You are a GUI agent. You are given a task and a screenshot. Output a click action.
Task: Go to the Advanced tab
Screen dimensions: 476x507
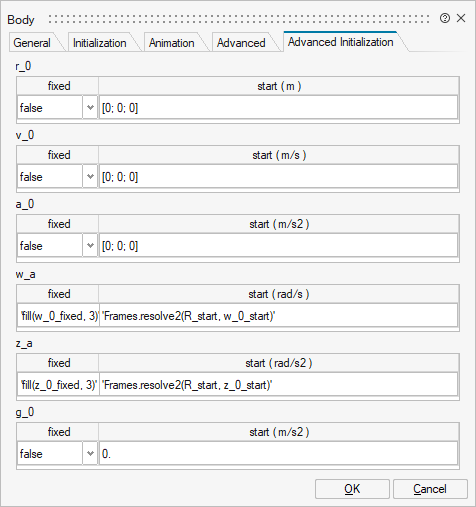pos(241,43)
